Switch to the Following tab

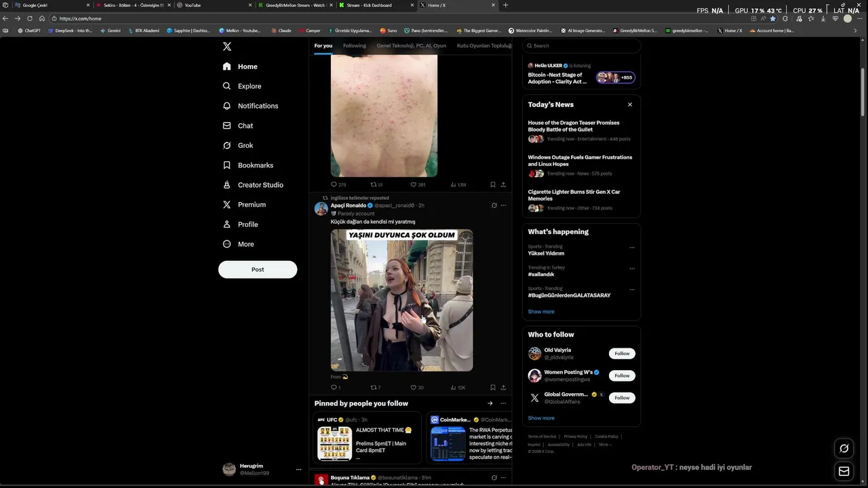click(355, 46)
